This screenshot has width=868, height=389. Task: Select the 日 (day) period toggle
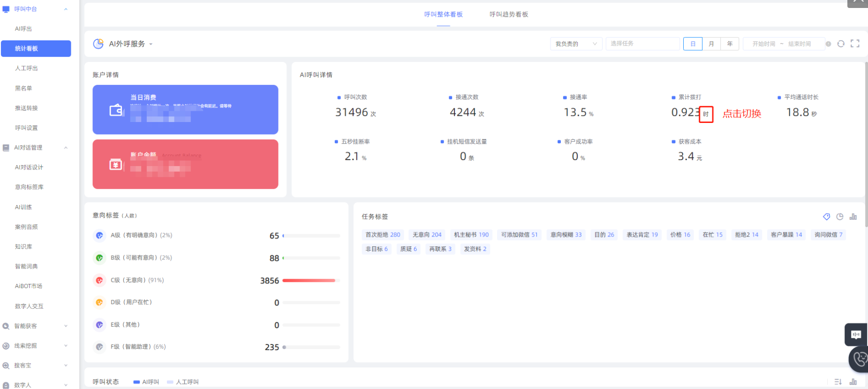(693, 44)
